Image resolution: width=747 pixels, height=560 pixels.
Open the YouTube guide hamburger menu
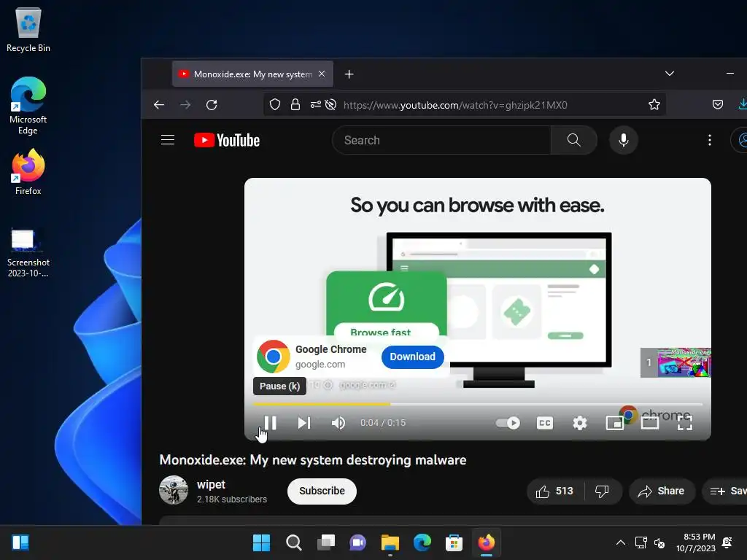pyautogui.click(x=168, y=140)
